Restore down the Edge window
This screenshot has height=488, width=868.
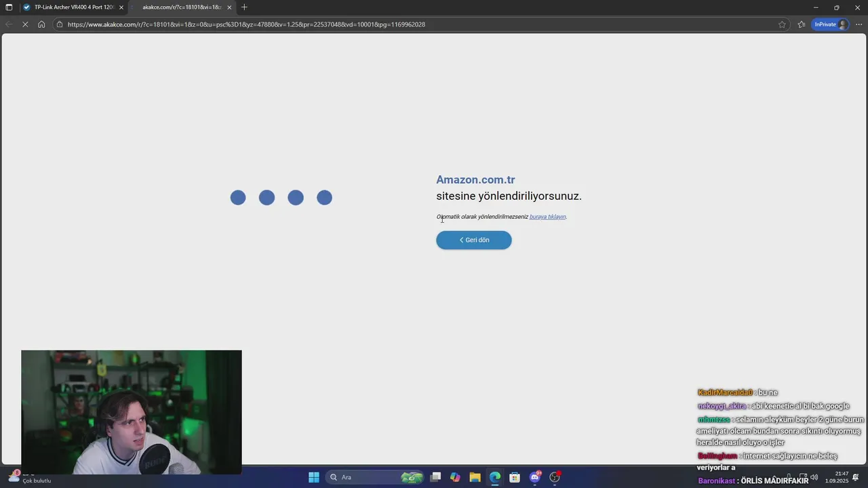click(x=836, y=7)
